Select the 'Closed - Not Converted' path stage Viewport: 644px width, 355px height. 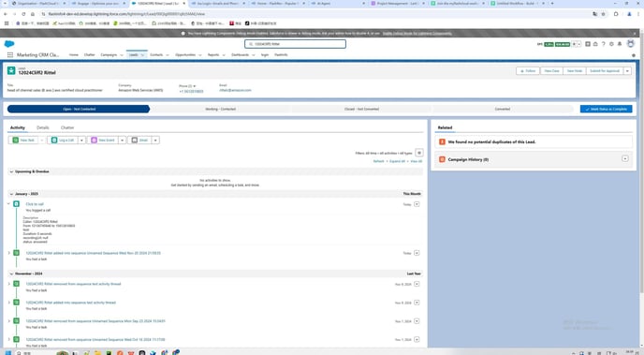(x=361, y=109)
